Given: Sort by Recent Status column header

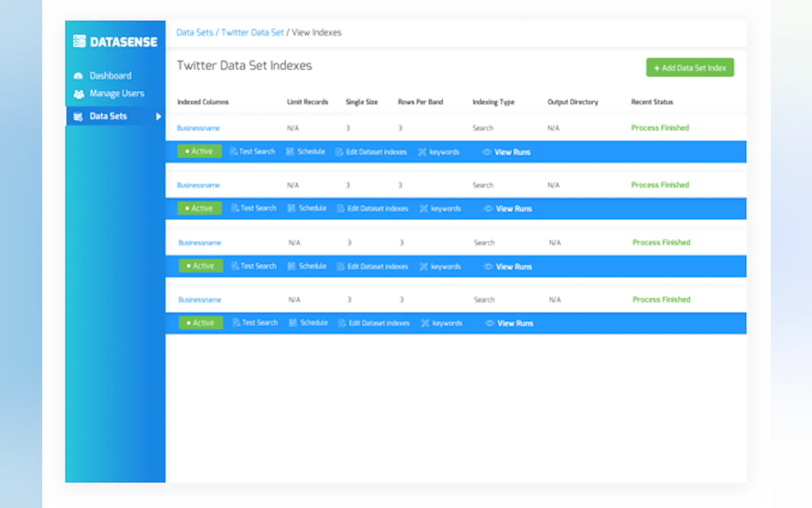Looking at the screenshot, I should (x=652, y=102).
